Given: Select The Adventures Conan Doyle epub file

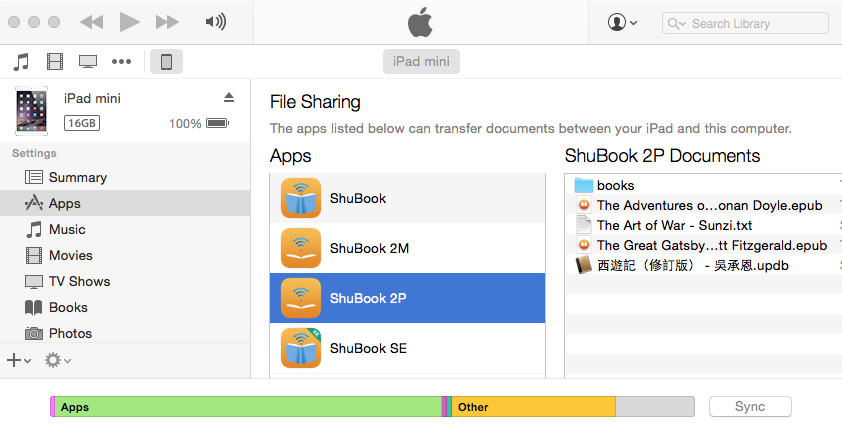Looking at the screenshot, I should click(x=703, y=205).
